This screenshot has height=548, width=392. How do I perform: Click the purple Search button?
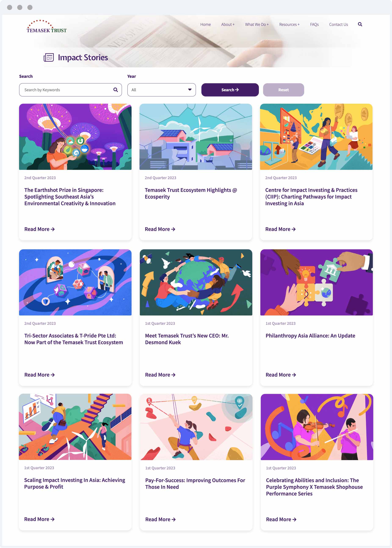[230, 90]
